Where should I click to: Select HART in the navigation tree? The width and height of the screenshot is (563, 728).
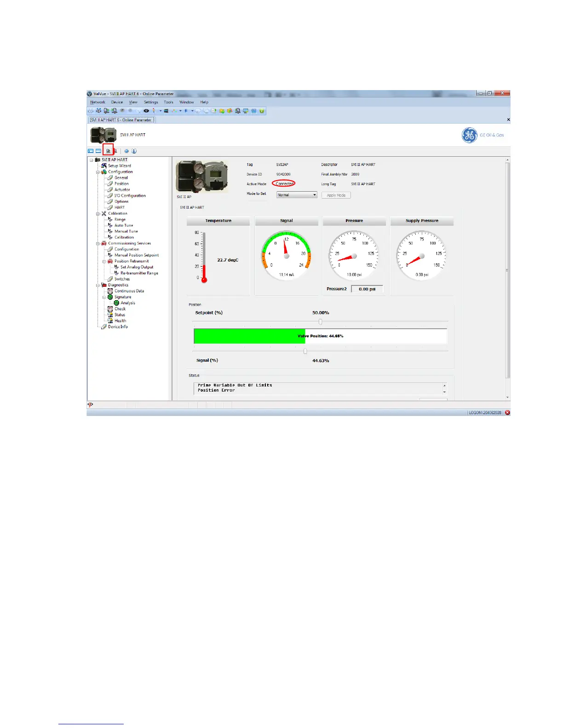click(120, 207)
